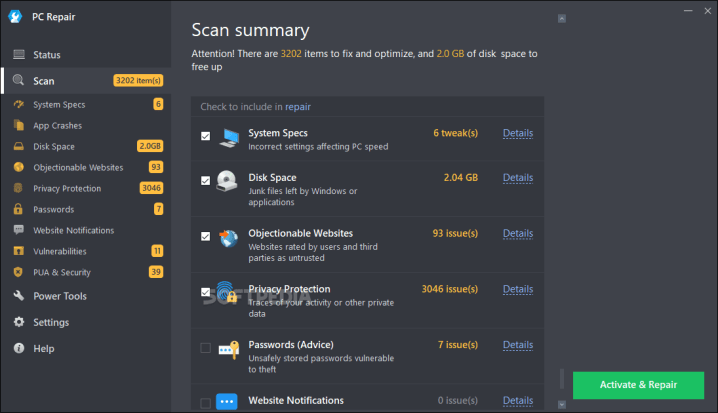Click the 7 issue(s) count

click(x=458, y=345)
